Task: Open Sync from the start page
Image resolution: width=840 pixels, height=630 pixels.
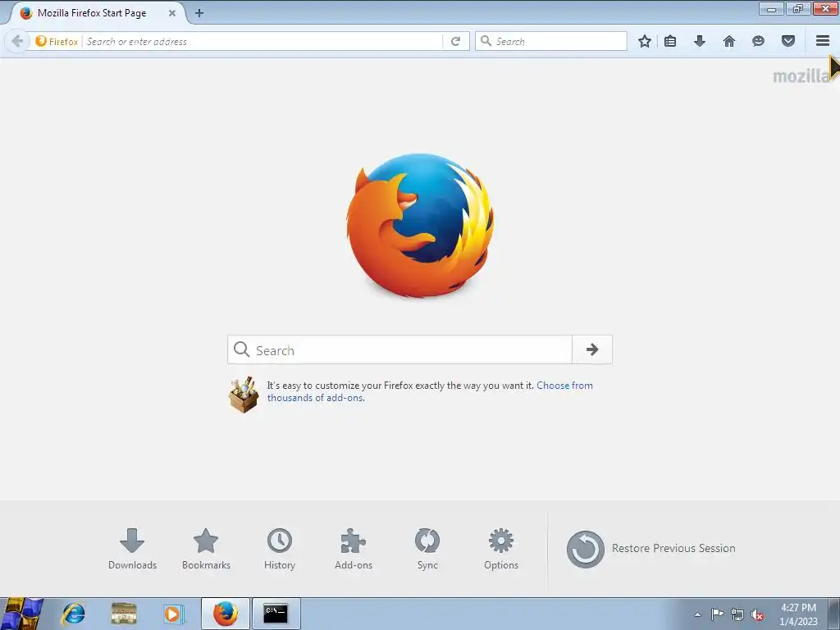Action: click(427, 549)
